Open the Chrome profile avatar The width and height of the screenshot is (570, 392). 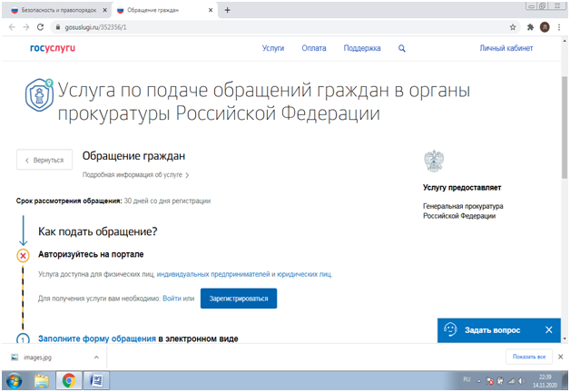point(545,27)
